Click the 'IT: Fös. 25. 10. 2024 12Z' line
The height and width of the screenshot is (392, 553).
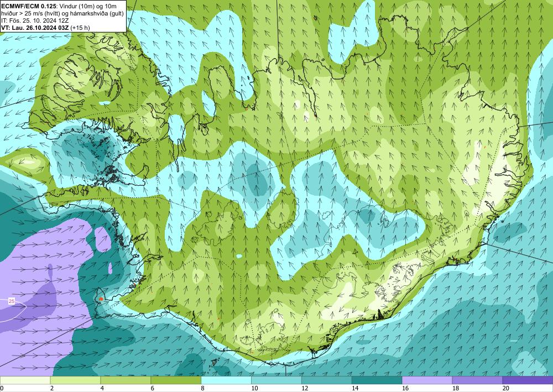click(35, 20)
